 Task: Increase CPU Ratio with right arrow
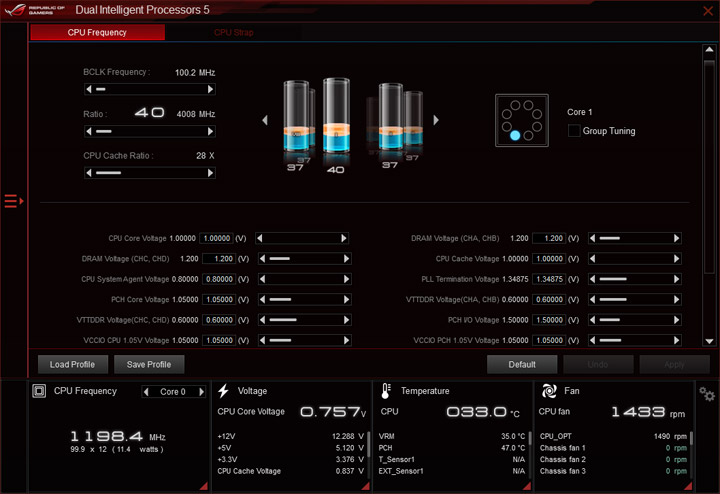pyautogui.click(x=210, y=131)
